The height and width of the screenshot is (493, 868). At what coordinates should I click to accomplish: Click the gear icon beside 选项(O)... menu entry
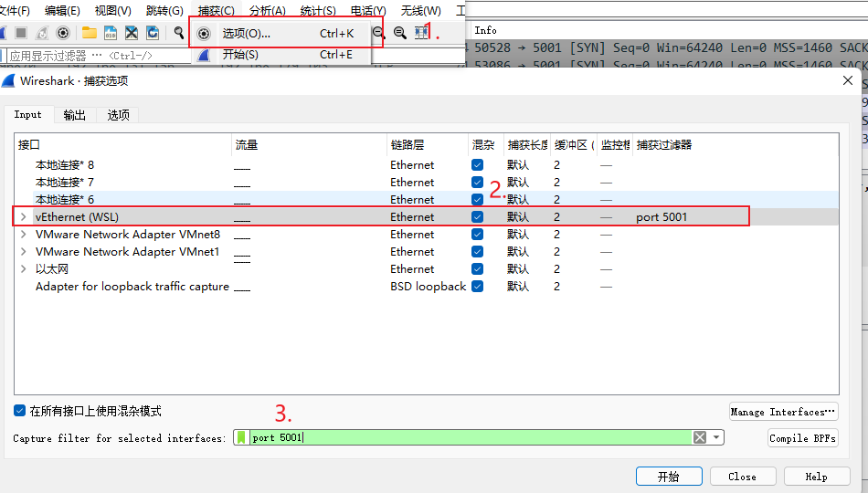click(204, 34)
